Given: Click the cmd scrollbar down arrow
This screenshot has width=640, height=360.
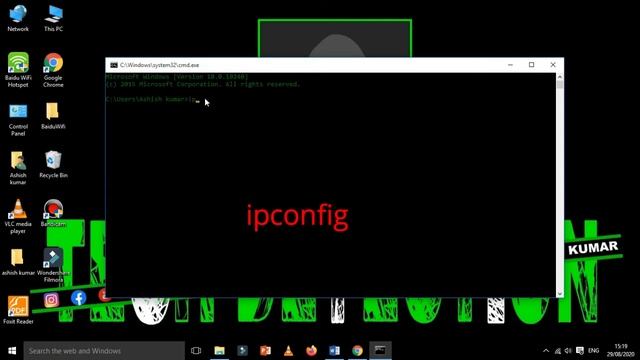Looking at the screenshot, I should [560, 293].
